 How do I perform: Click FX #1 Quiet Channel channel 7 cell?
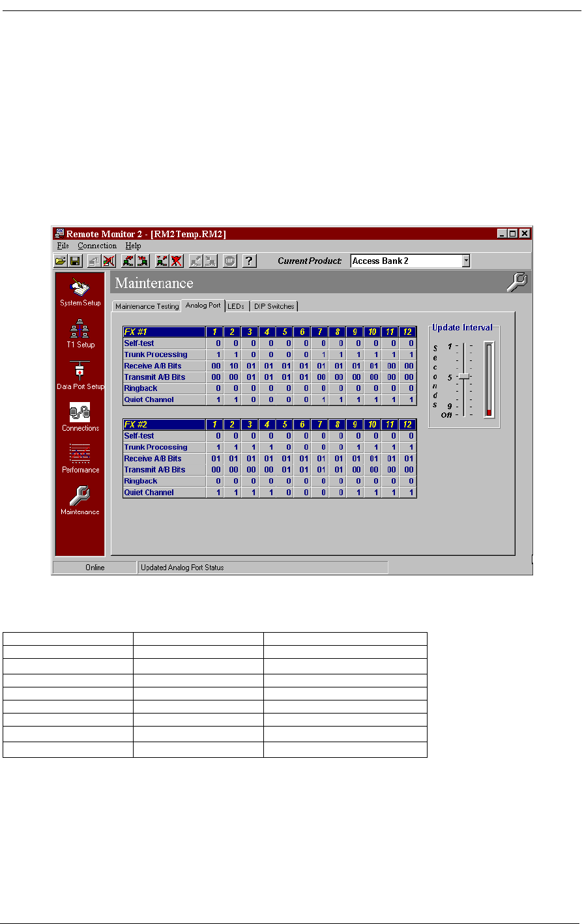click(320, 400)
